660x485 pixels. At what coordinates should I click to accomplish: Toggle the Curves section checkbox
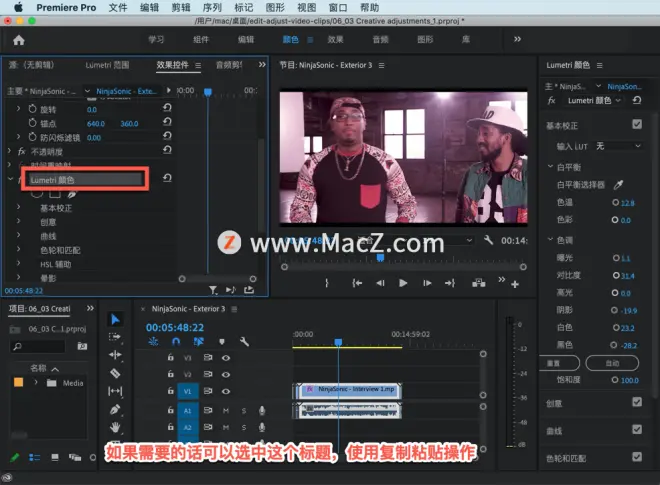[637, 429]
